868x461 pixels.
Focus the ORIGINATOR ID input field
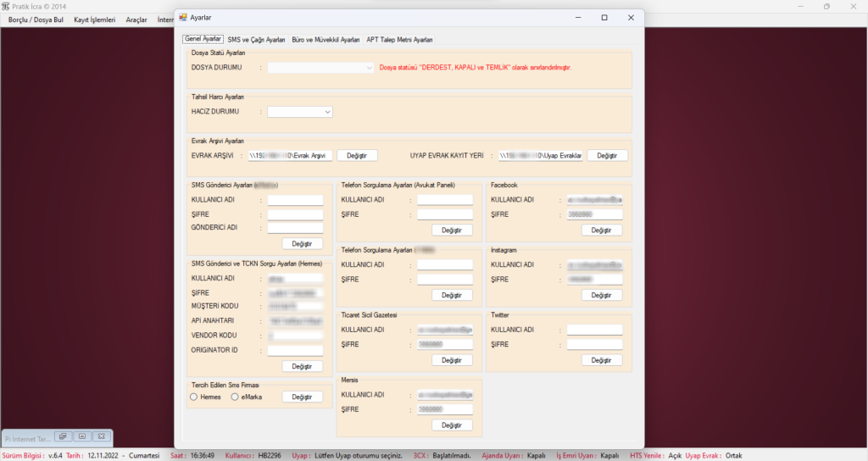click(295, 350)
